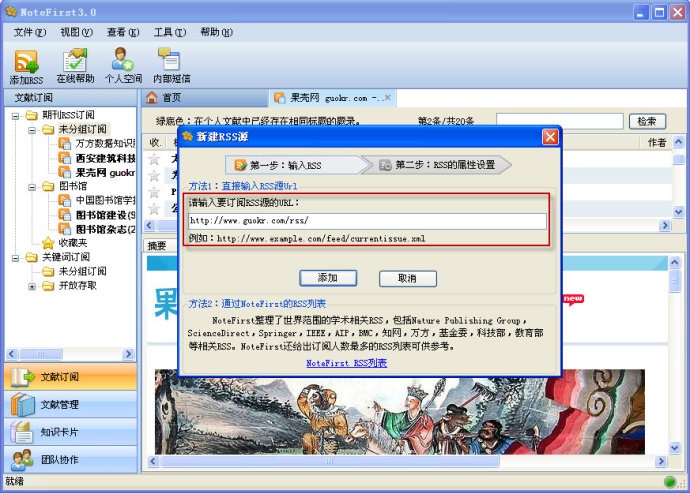
Task: Open 内部短信 messages icon
Action: (171, 66)
